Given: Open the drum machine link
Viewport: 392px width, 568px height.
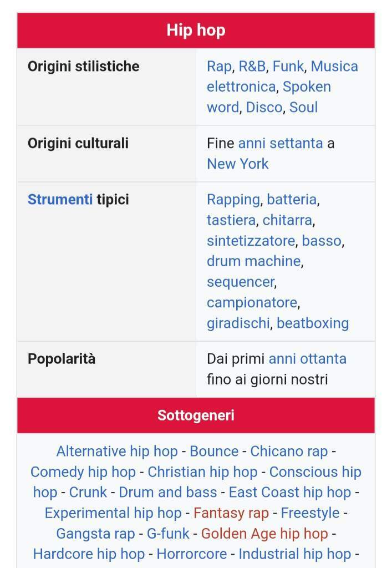Looking at the screenshot, I should (254, 261).
